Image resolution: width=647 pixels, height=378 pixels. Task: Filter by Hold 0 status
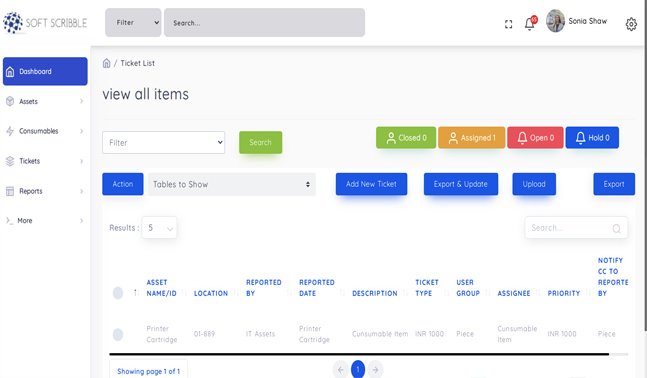click(592, 137)
